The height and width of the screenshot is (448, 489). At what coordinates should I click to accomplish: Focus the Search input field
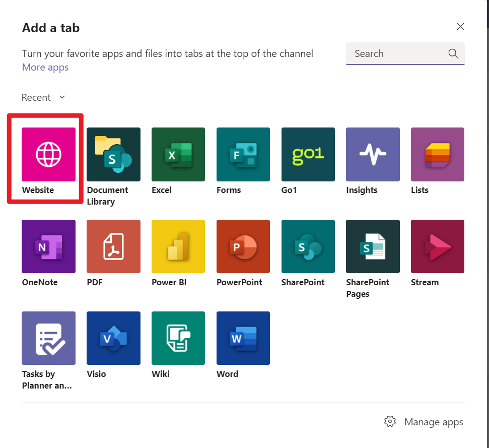(x=405, y=53)
